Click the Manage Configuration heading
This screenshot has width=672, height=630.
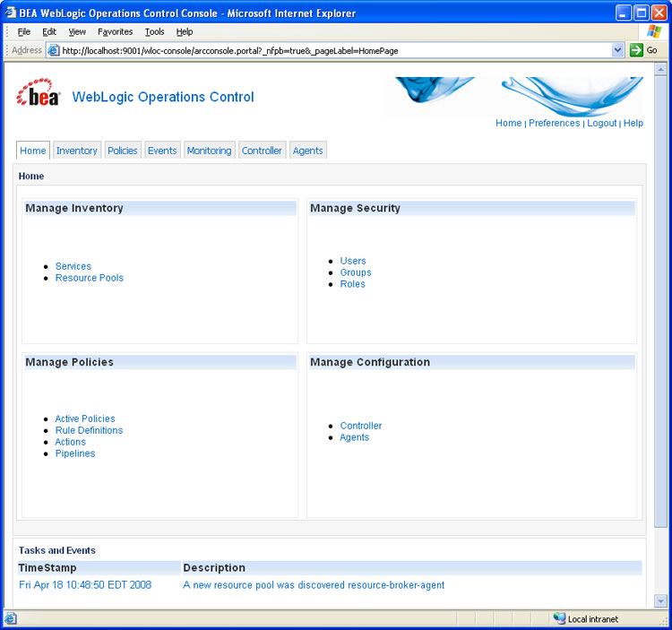point(370,362)
